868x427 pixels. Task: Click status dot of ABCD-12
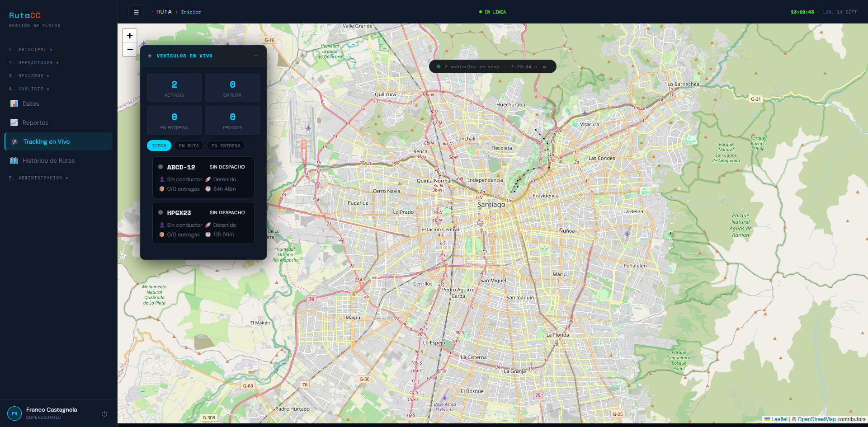coord(160,167)
